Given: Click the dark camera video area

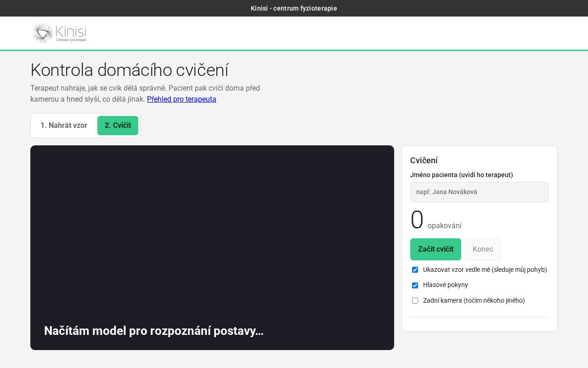Looking at the screenshot, I should coord(212,247).
